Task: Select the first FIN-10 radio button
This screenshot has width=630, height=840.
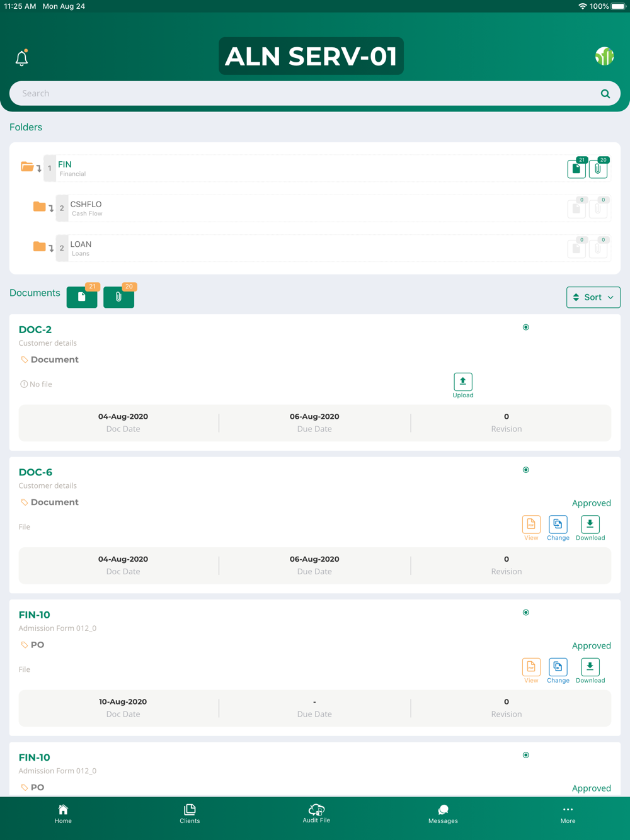Action: click(x=526, y=613)
